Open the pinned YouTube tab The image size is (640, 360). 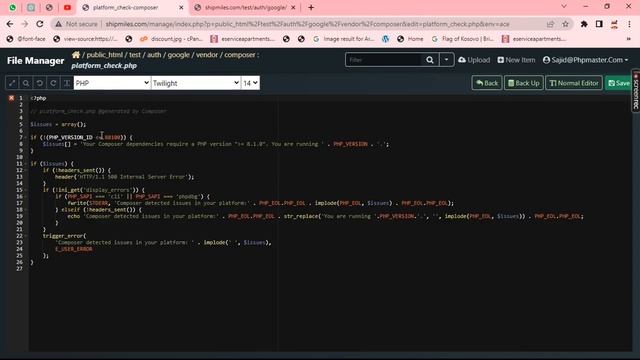[x=67, y=7]
